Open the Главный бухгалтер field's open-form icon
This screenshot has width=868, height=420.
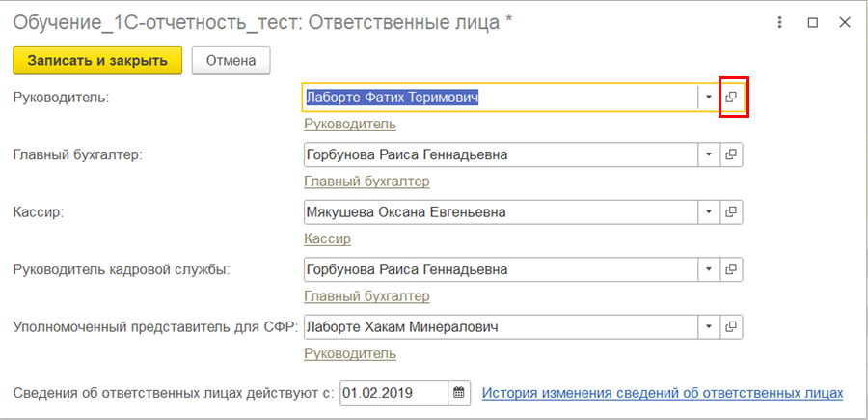tap(731, 154)
